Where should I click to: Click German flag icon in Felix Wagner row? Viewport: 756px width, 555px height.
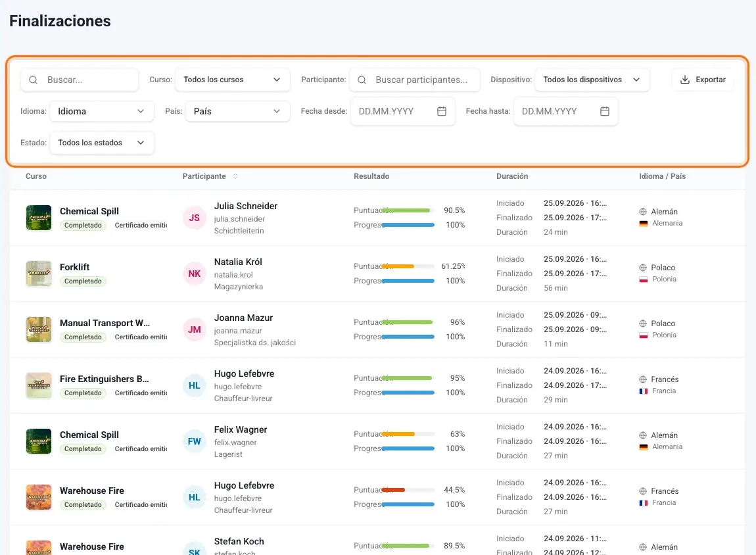tap(643, 447)
